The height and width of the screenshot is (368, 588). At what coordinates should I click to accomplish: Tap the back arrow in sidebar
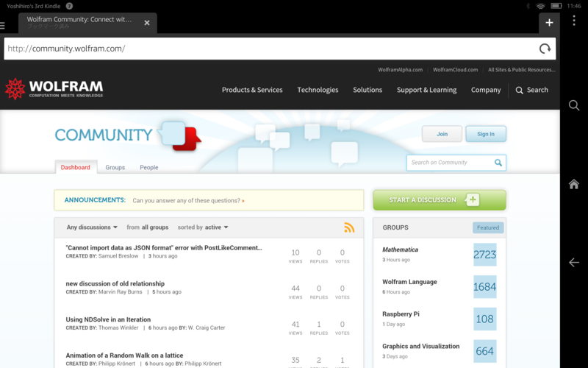(x=574, y=262)
